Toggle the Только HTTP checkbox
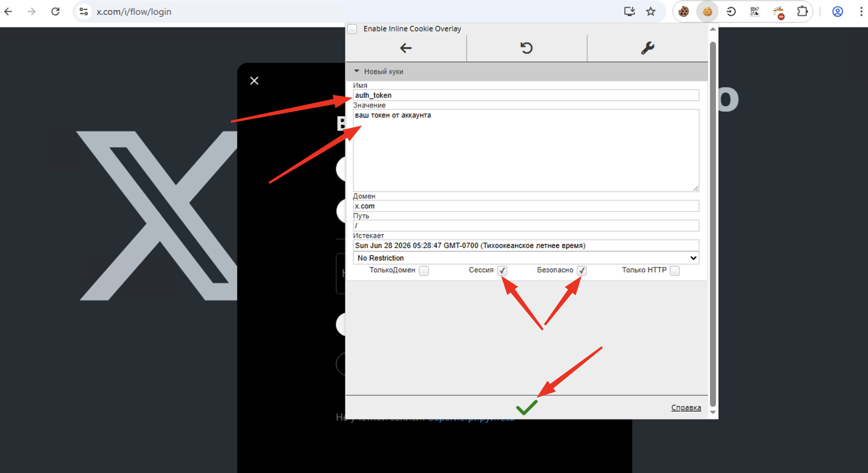This screenshot has height=473, width=868. pyautogui.click(x=675, y=270)
